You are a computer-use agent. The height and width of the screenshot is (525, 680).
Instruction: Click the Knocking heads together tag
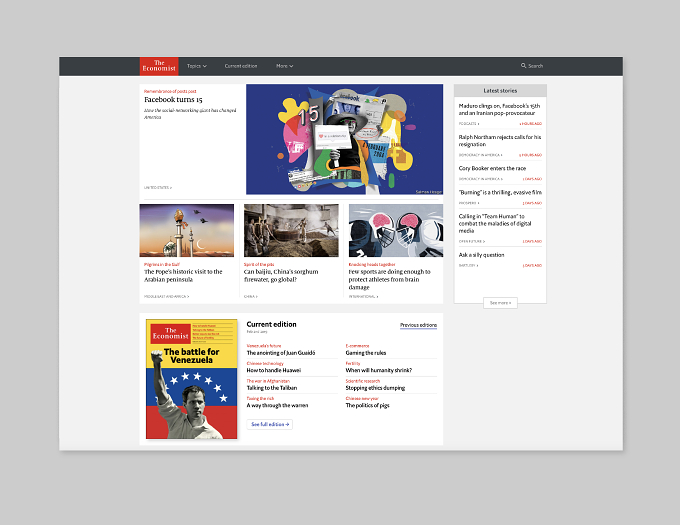372,264
